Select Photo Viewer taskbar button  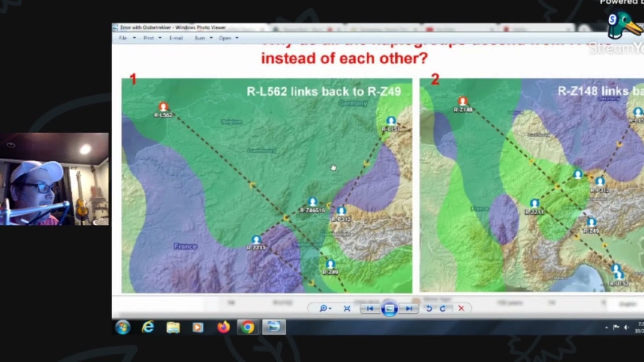point(274,327)
